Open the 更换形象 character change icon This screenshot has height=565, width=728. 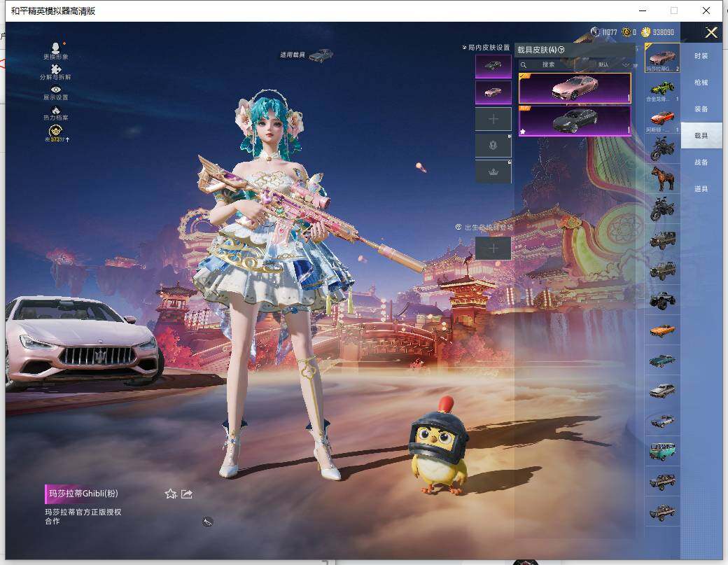coord(56,48)
